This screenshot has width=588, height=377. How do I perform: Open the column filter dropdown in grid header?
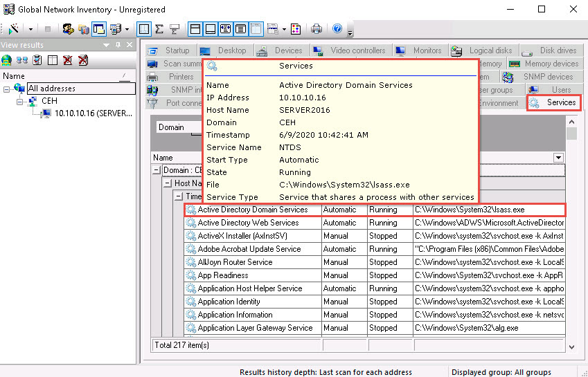point(558,158)
